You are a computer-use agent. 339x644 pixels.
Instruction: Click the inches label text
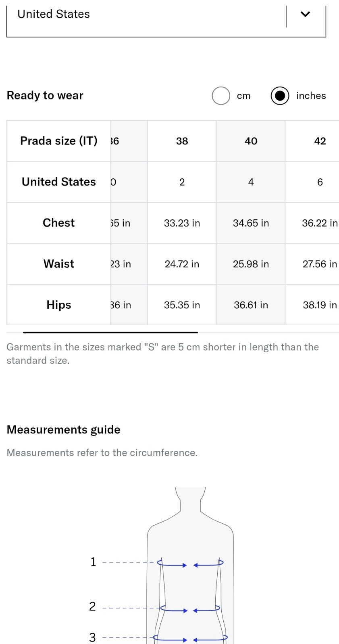(x=311, y=96)
